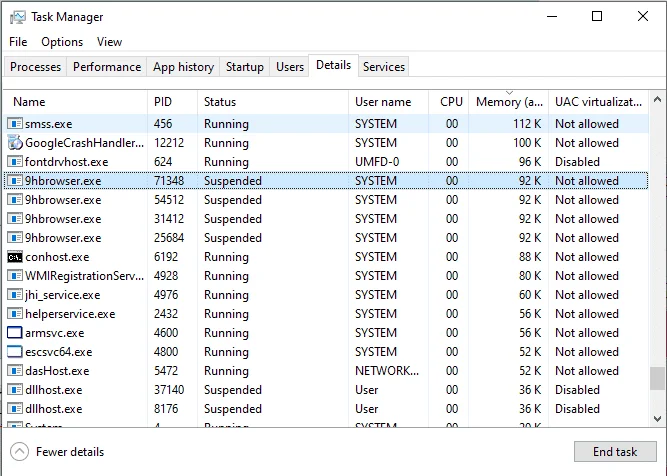Click the vertical scrollbar thumb
Viewport: 667px width, 476px height.
click(x=657, y=378)
